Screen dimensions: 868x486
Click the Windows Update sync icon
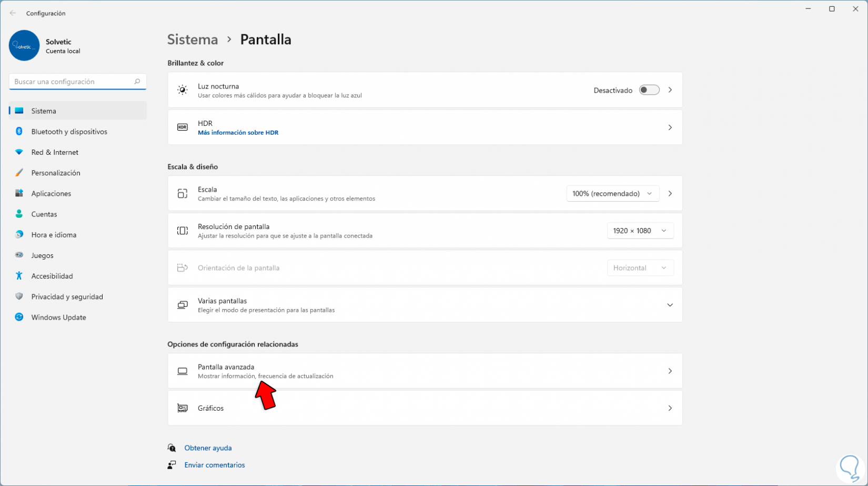pos(19,318)
